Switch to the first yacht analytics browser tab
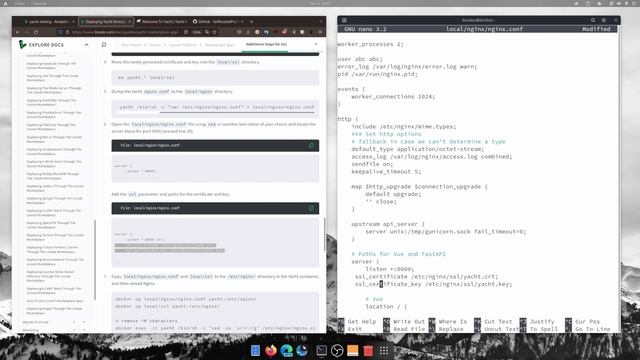Screen dimensions: 640x360 pos(49,22)
